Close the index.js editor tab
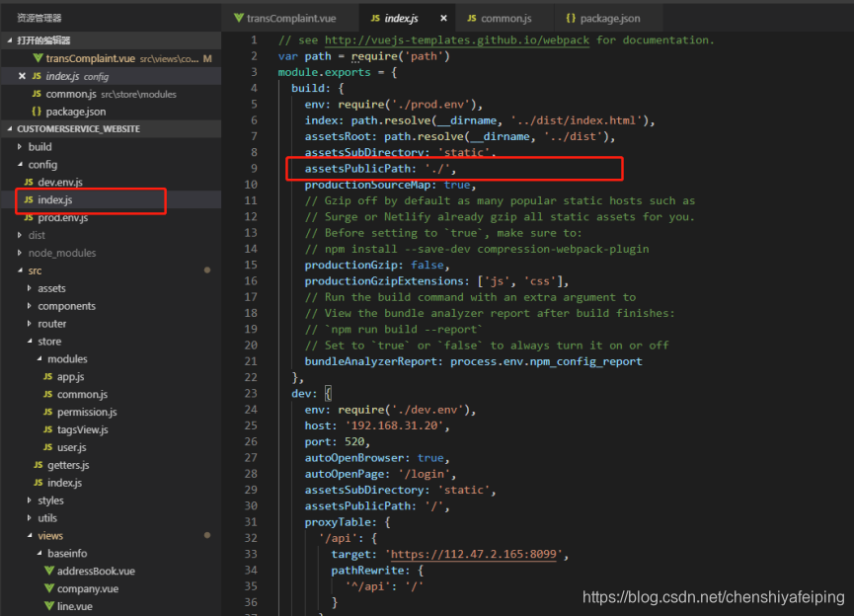The height and width of the screenshot is (616, 854). tap(443, 18)
